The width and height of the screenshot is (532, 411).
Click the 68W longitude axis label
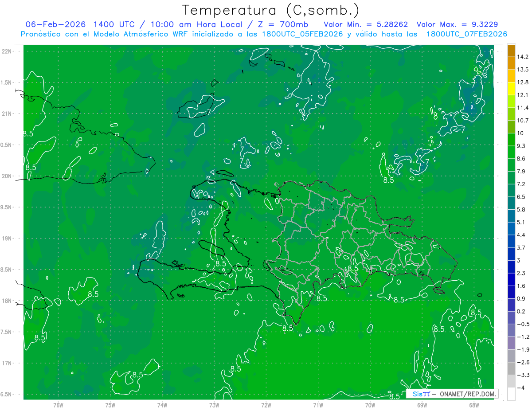point(474,405)
